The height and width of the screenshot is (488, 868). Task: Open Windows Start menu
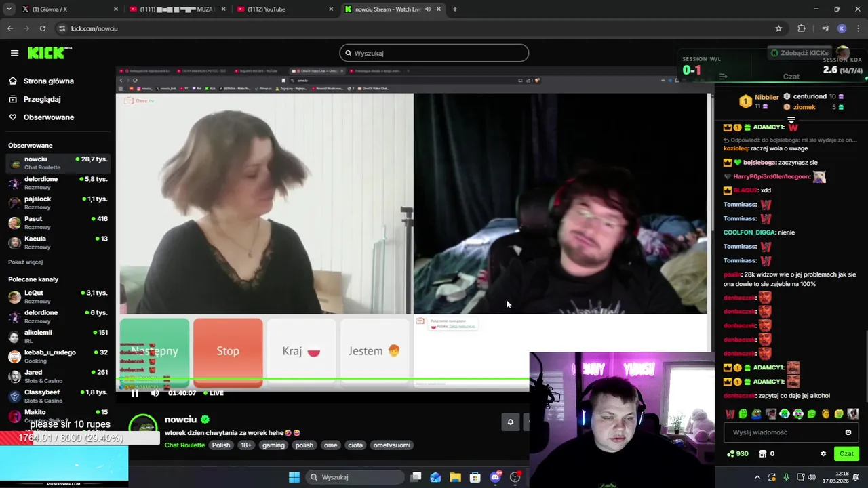point(294,477)
